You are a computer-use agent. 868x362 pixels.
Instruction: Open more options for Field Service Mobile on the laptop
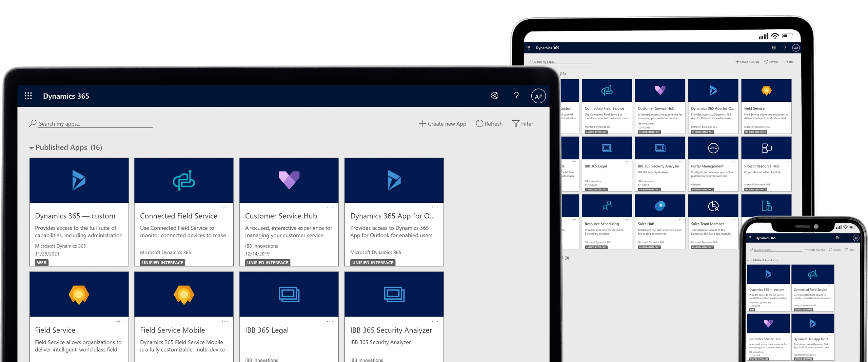tap(225, 321)
